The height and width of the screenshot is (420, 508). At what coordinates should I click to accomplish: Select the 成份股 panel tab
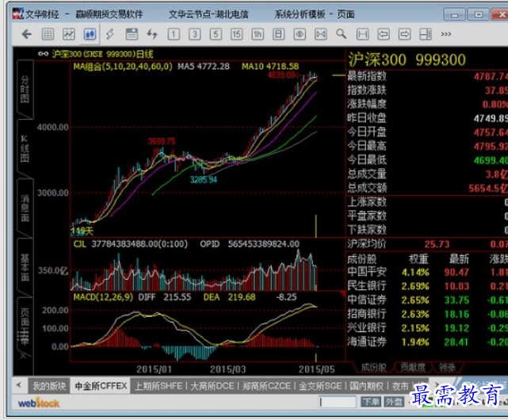tap(373, 368)
